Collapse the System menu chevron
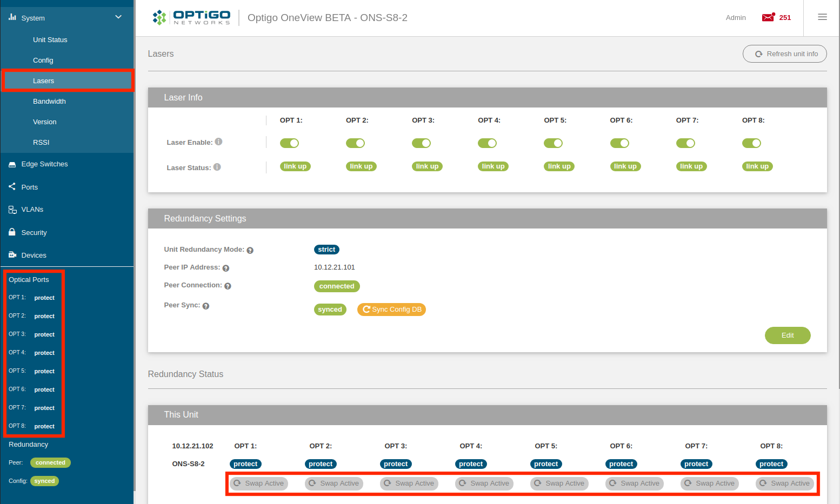The height and width of the screenshot is (504, 840). (x=118, y=17)
